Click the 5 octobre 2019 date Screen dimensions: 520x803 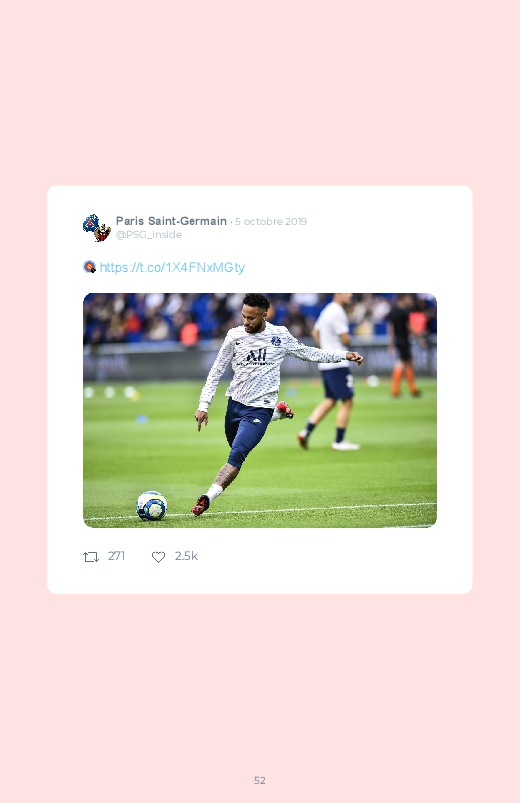pos(271,222)
